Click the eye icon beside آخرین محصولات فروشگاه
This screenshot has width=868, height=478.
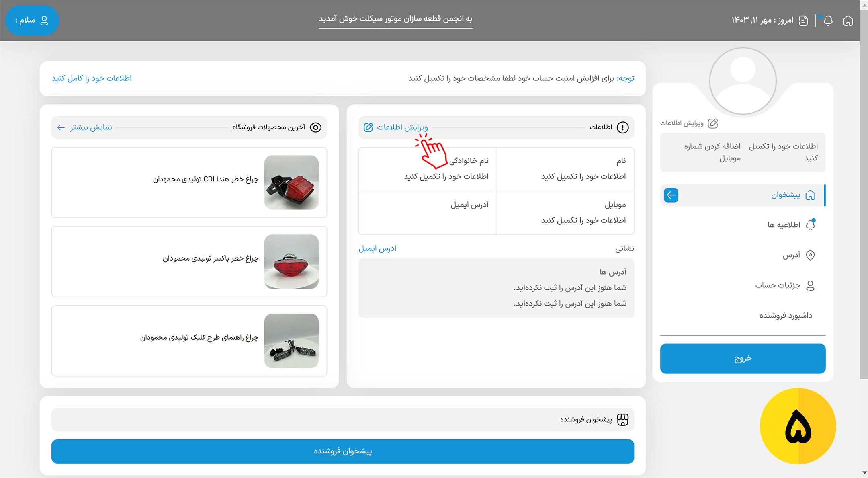316,127
